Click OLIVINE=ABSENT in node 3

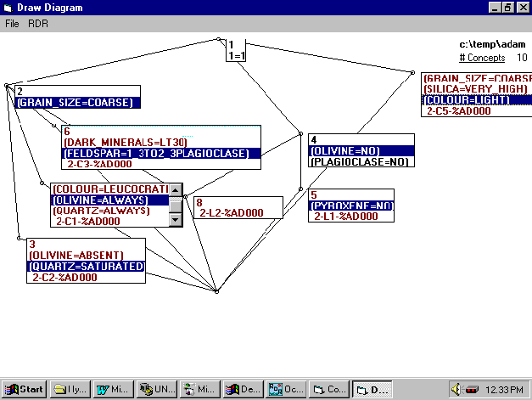(76, 255)
